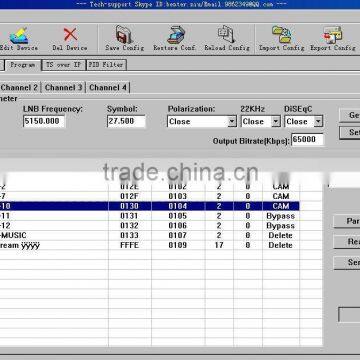Click table cell 0107

tap(178, 235)
